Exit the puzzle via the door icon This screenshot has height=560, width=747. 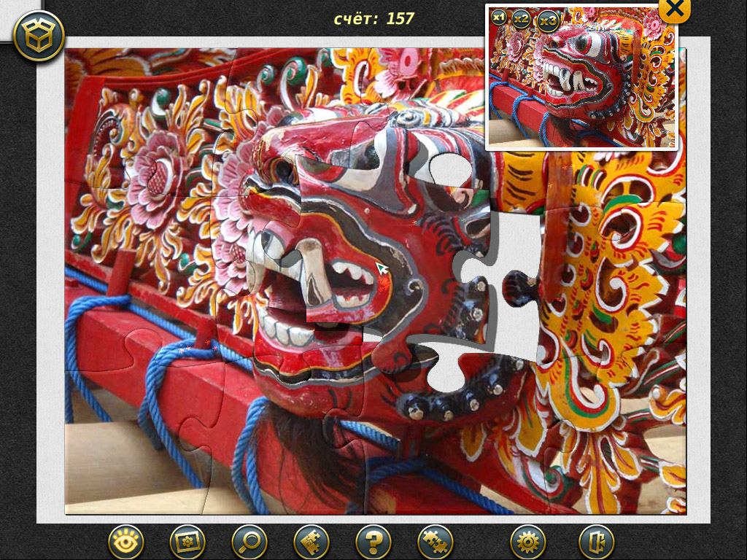click(x=596, y=542)
